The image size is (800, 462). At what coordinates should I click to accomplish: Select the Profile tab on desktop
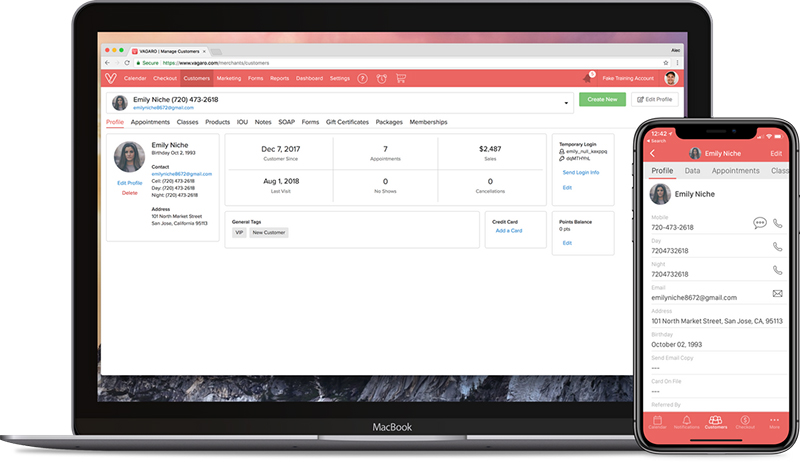(x=115, y=122)
